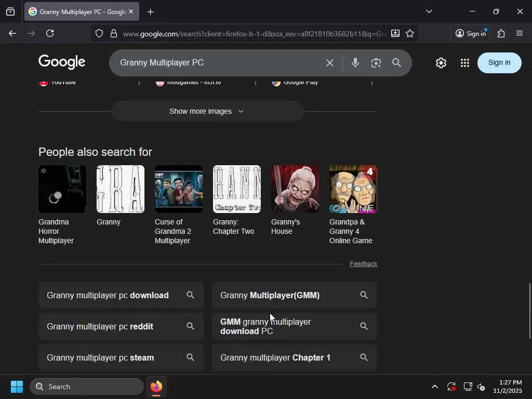Expand the list all tabs chevron
The height and width of the screenshot is (399, 532).
tap(429, 11)
